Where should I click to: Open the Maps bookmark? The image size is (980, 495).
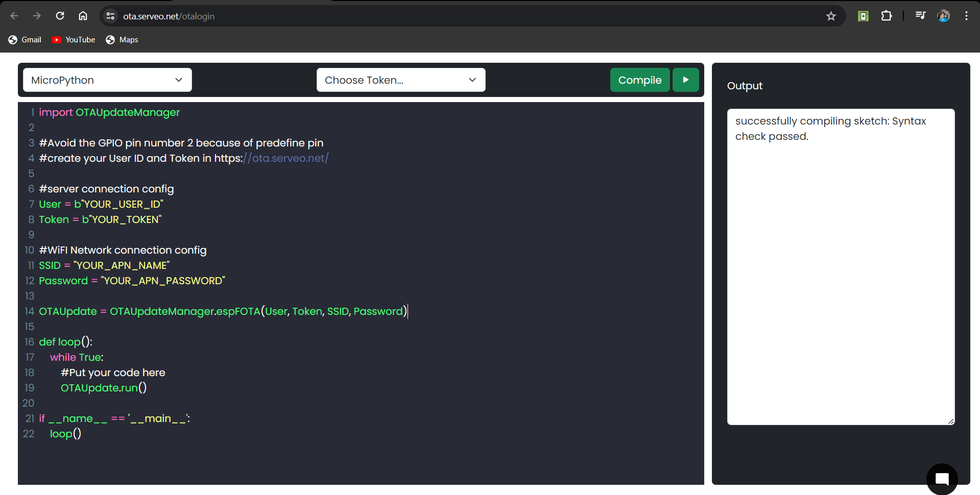[122, 39]
